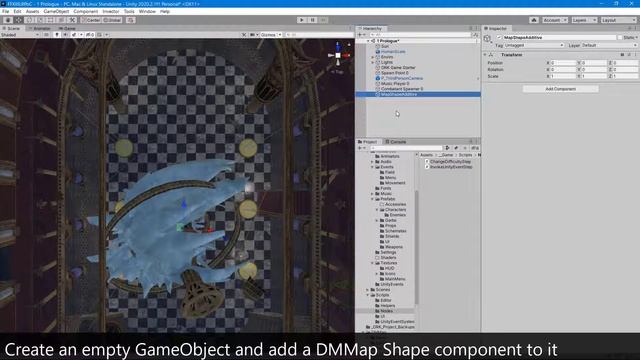
Task: Select the Rect tool in the toolbar
Action: pos(51,20)
